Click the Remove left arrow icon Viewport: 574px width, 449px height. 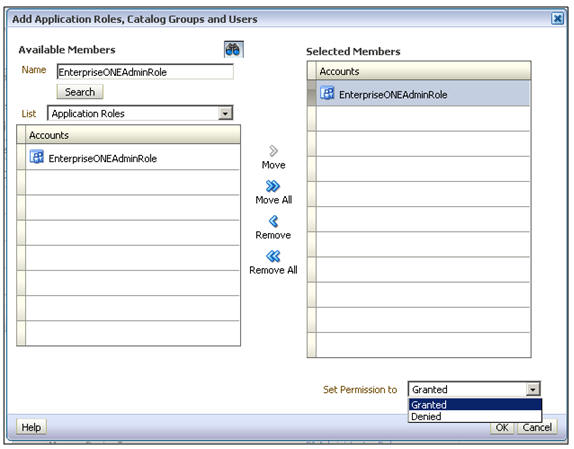tap(273, 221)
